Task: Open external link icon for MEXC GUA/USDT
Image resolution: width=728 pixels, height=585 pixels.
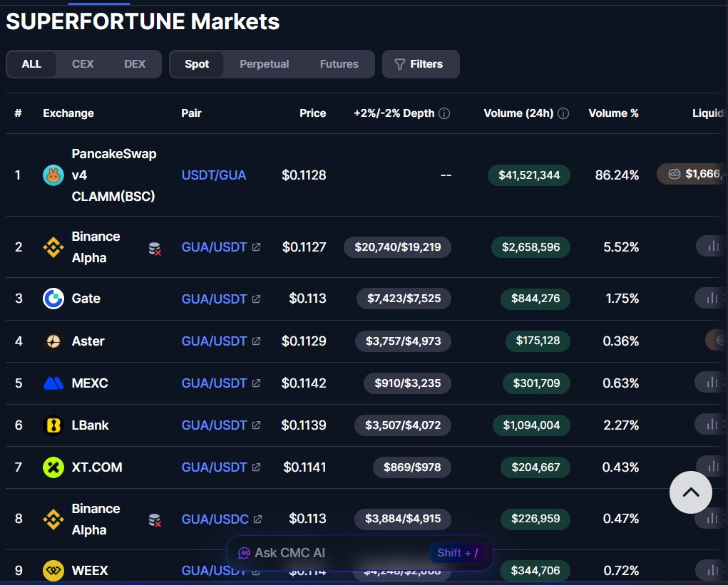Action: click(x=256, y=383)
